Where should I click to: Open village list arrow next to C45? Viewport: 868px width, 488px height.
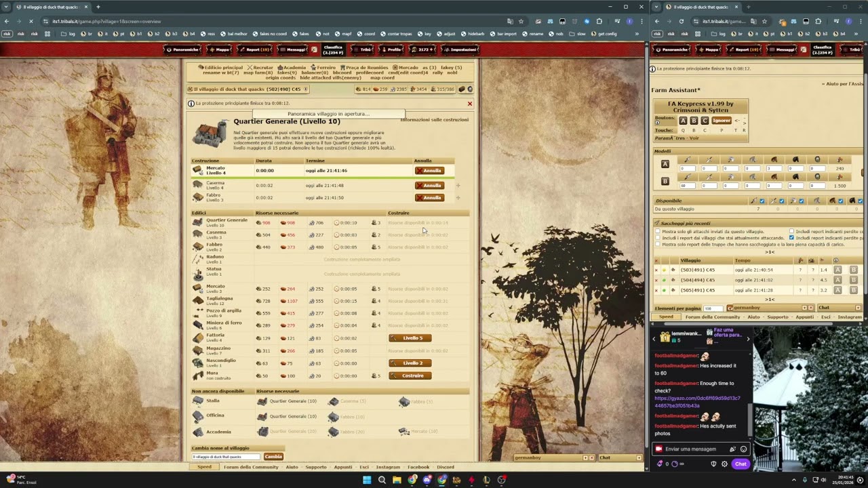tap(306, 89)
